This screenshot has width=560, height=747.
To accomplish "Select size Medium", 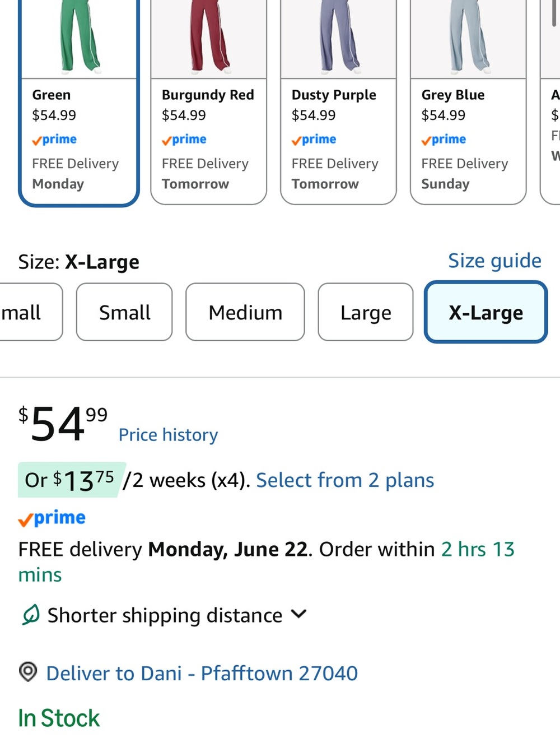I will pos(245,312).
